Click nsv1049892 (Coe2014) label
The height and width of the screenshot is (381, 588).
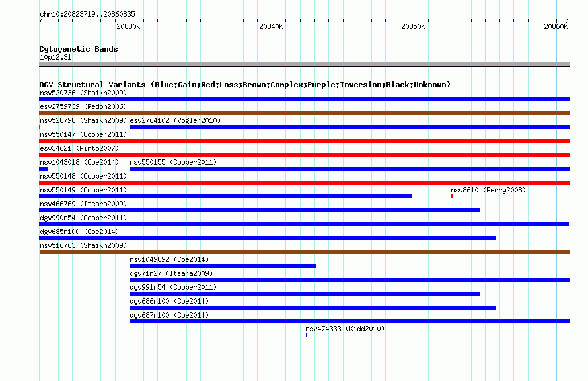169,259
